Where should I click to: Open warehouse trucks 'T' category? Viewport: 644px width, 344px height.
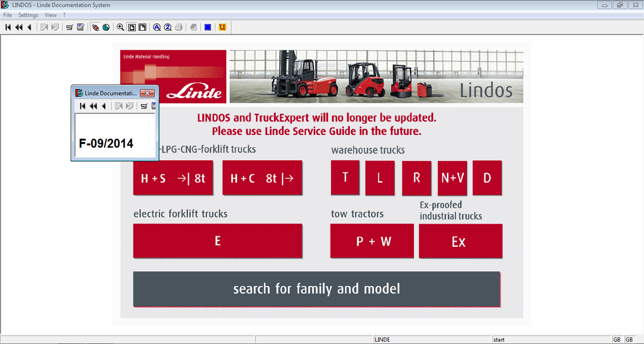tap(345, 178)
